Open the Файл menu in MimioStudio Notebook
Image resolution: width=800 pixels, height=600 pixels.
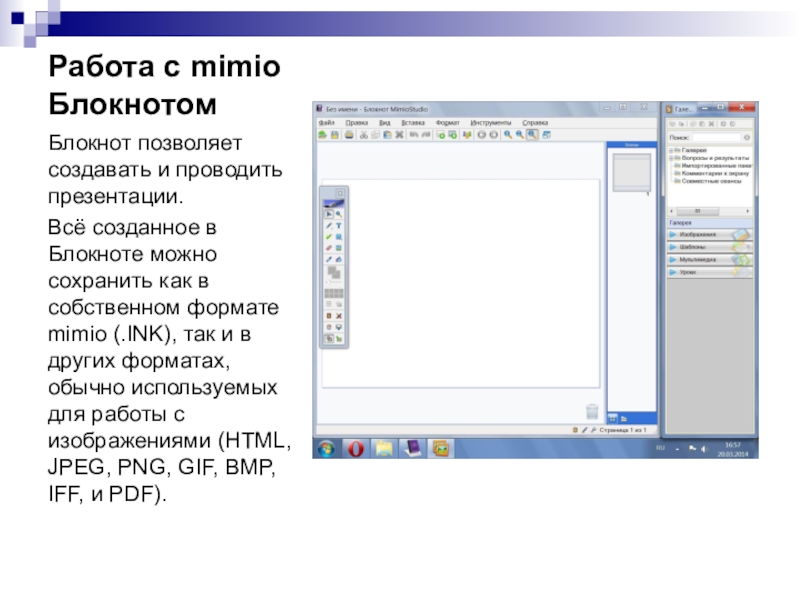tap(327, 123)
